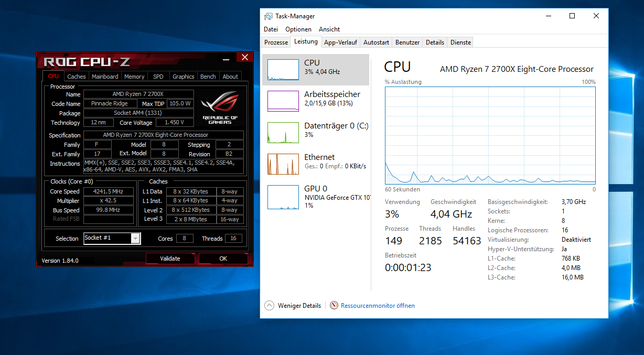Click the Instructions field text
This screenshot has height=355, width=644.
coord(163,166)
